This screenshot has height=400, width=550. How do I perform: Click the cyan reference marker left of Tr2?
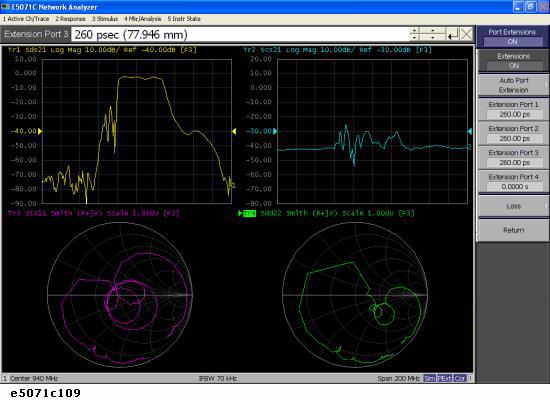click(275, 131)
